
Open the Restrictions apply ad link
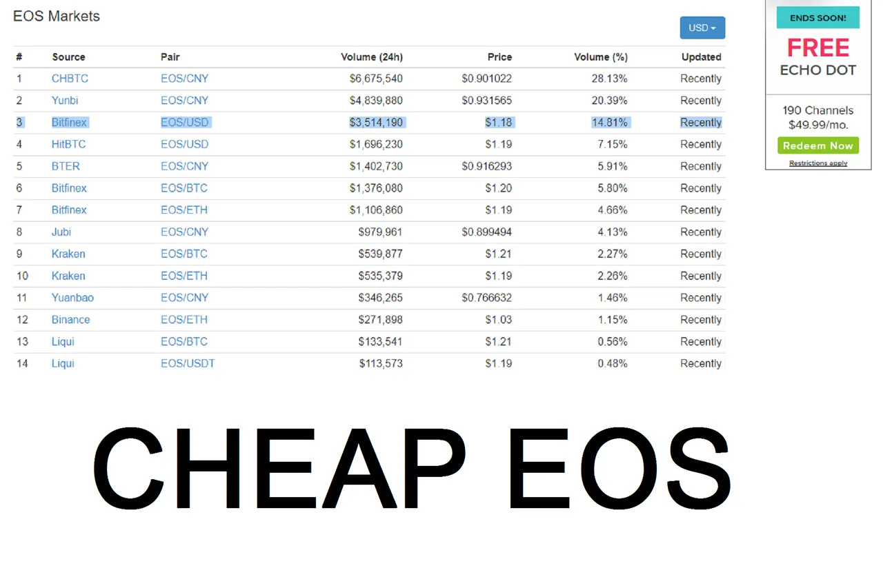pos(818,163)
